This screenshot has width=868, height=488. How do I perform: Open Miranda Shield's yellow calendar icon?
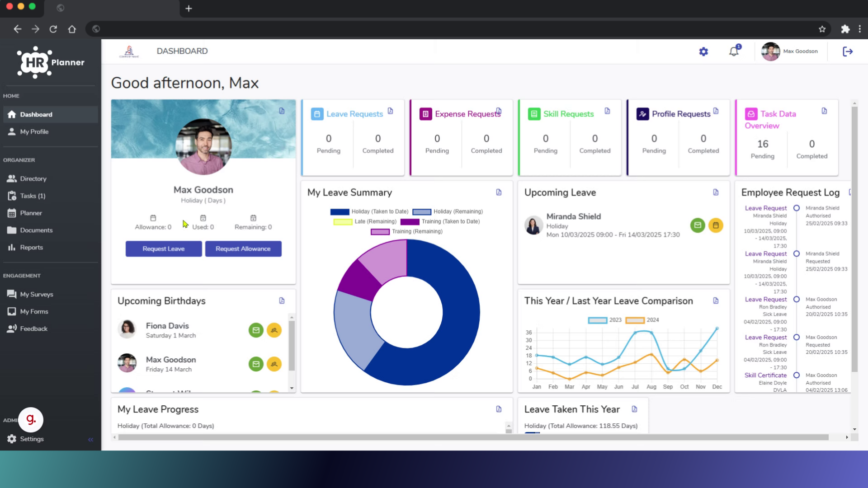pyautogui.click(x=716, y=225)
